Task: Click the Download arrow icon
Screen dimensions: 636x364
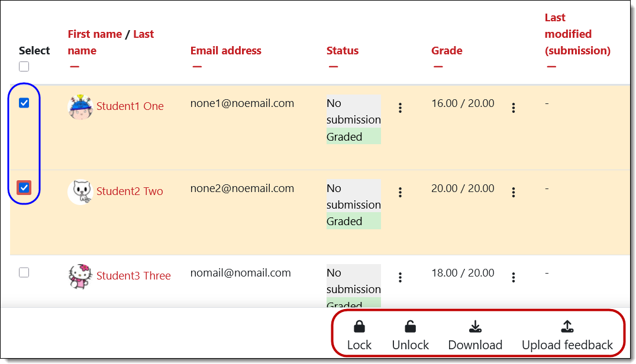Action: (474, 327)
